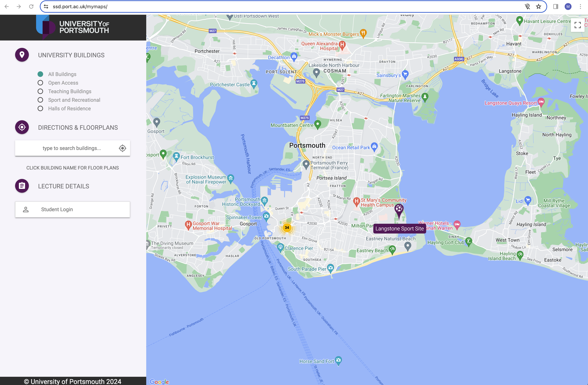588x385 pixels.
Task: Go back to the previous page
Action: click(7, 7)
